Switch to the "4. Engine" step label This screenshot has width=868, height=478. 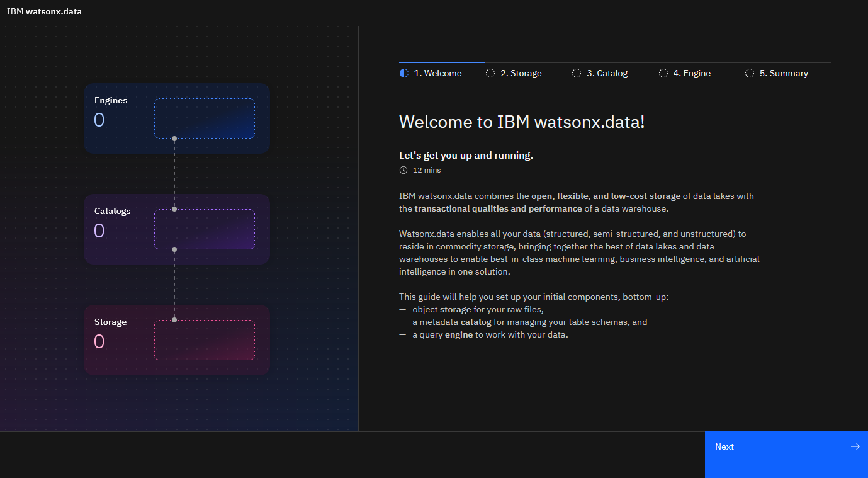(692, 74)
